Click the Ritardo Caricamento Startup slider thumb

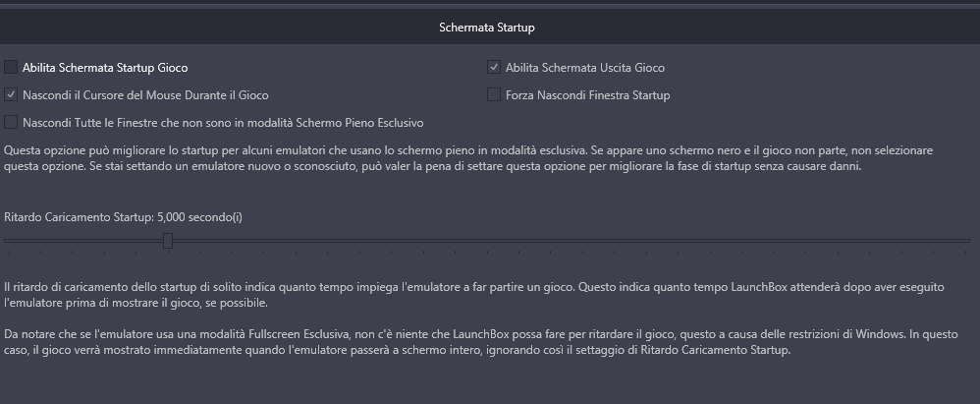(168, 240)
